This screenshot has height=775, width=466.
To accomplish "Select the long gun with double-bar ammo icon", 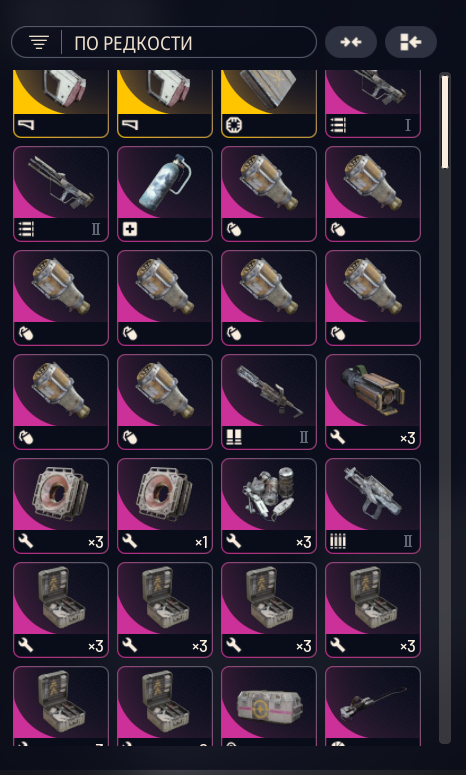I will (x=269, y=402).
